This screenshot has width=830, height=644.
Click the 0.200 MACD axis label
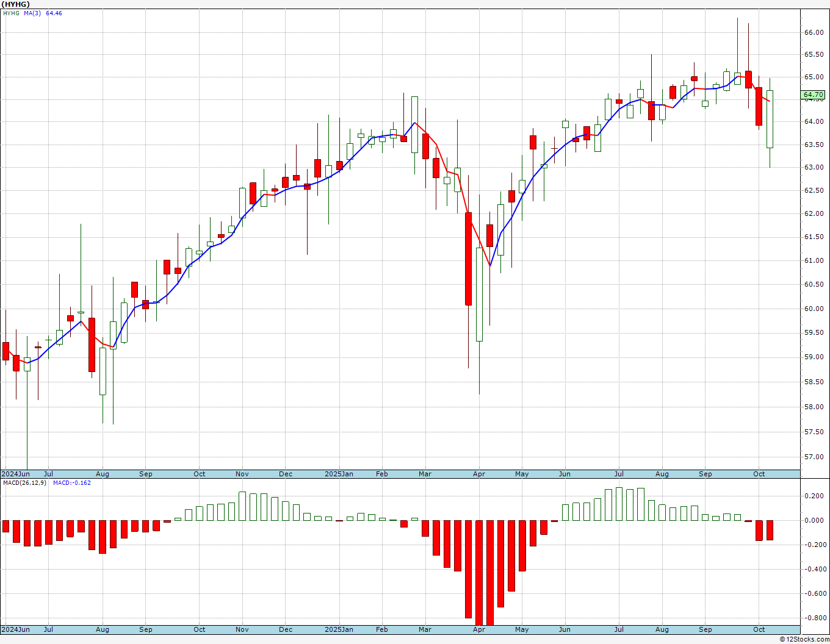pos(815,496)
